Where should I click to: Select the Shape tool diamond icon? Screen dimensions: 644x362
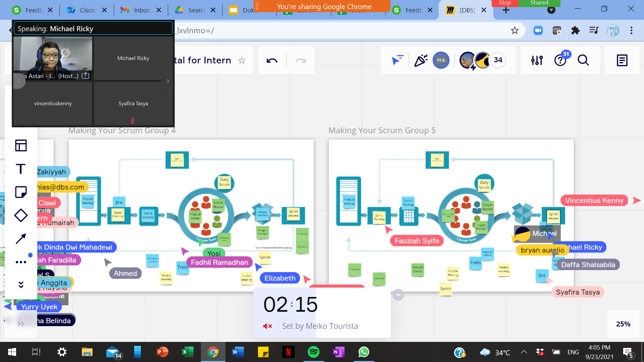tap(21, 216)
